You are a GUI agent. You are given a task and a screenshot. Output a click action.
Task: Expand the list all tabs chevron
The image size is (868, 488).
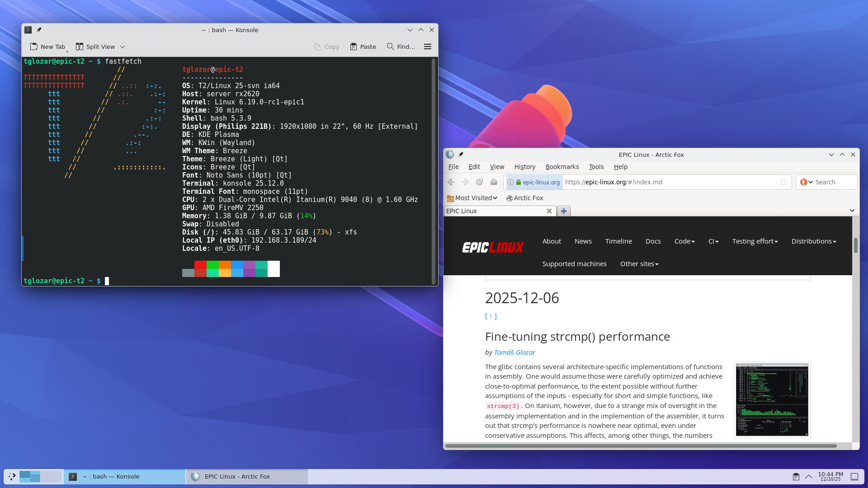(x=852, y=211)
